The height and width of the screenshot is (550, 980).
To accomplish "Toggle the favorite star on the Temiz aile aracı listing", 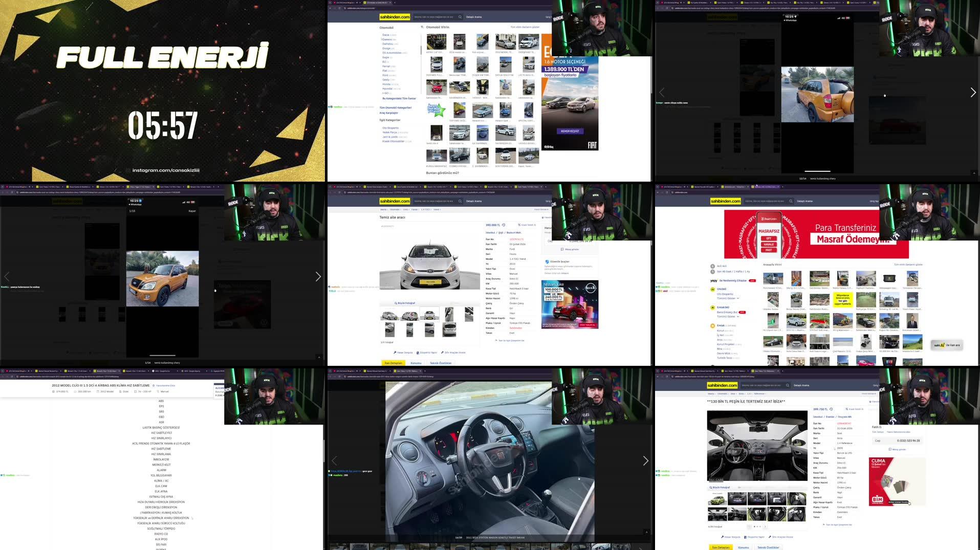I will pos(542,217).
